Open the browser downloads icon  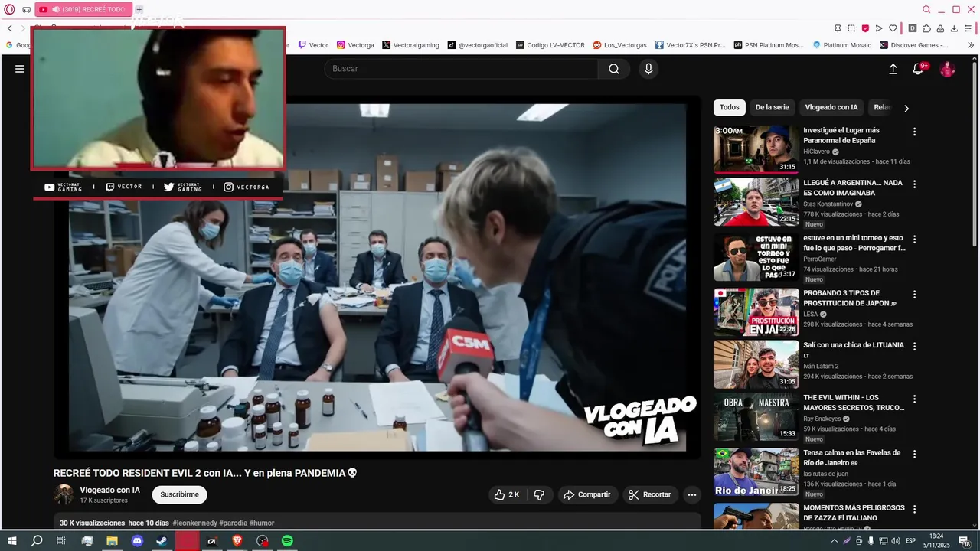(954, 28)
